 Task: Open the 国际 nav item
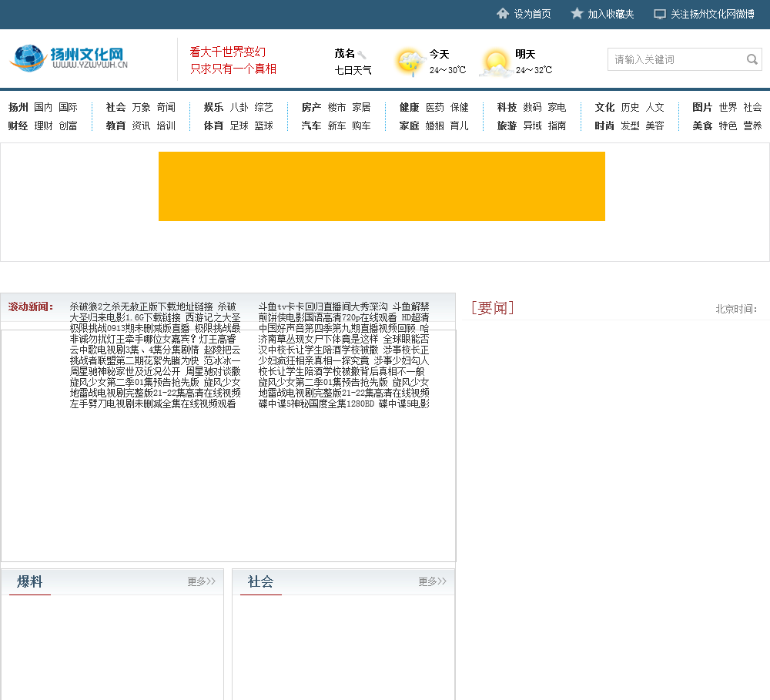tap(68, 107)
